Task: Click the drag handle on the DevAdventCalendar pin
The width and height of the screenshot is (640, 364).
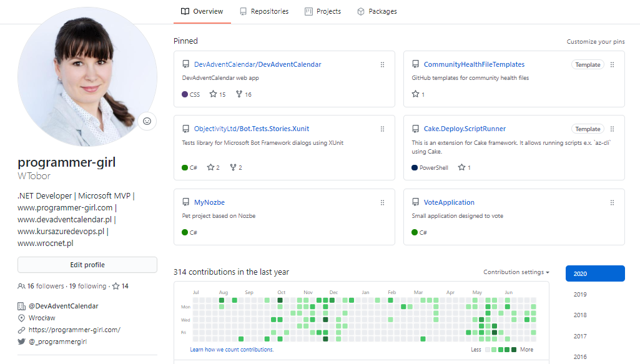Action: [382, 64]
